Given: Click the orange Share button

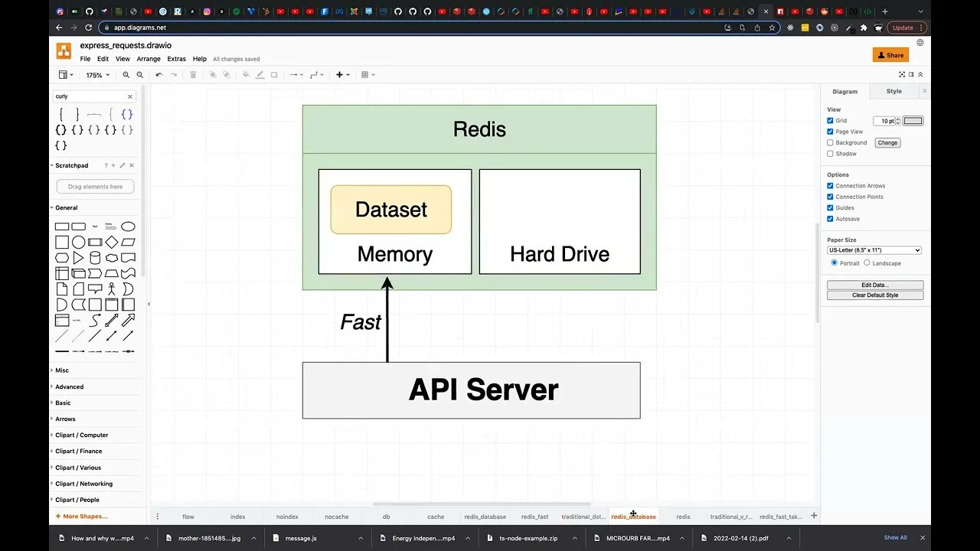Looking at the screenshot, I should [x=890, y=54].
